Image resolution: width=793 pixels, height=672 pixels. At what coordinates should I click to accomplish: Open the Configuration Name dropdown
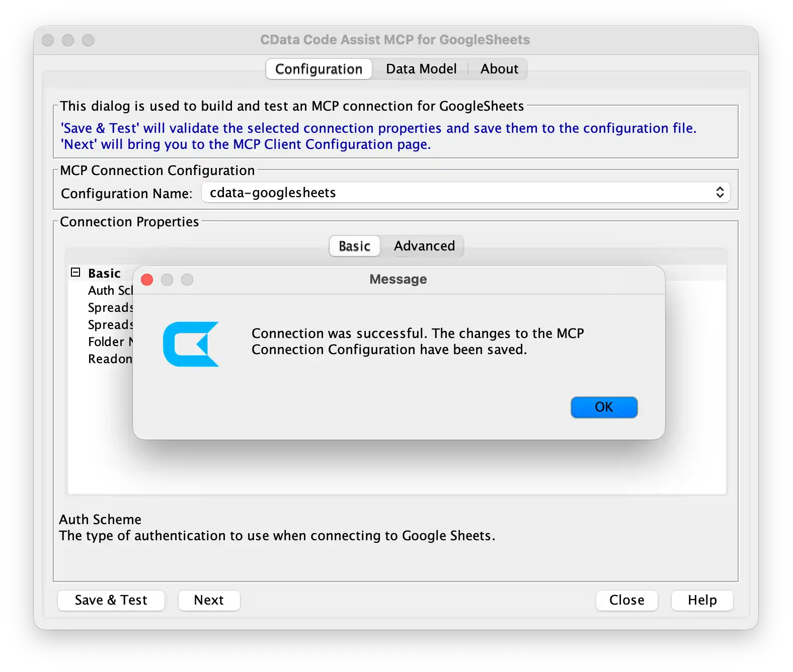click(466, 193)
